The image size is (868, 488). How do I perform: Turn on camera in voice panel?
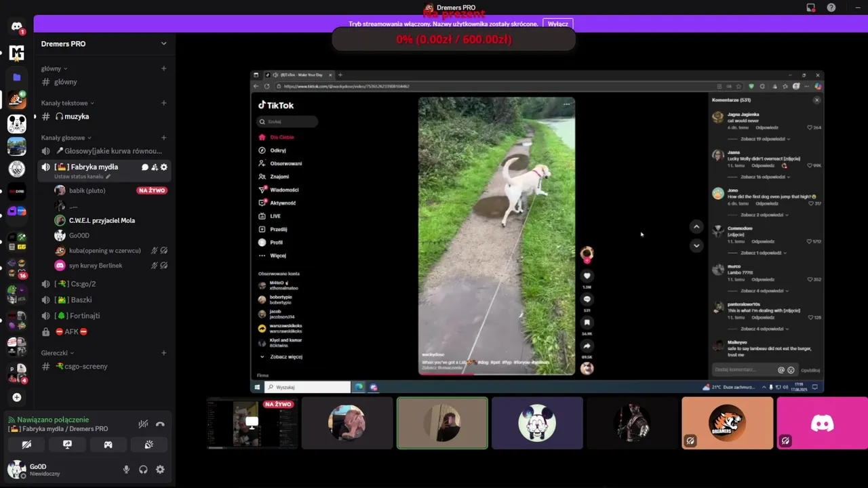(x=26, y=445)
